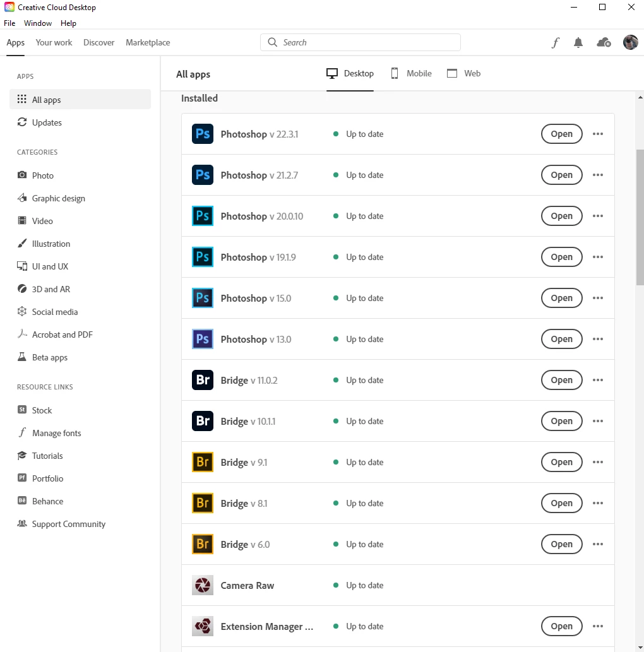The image size is (644, 652).
Task: Open the fonts icon in top bar
Action: 556,42
